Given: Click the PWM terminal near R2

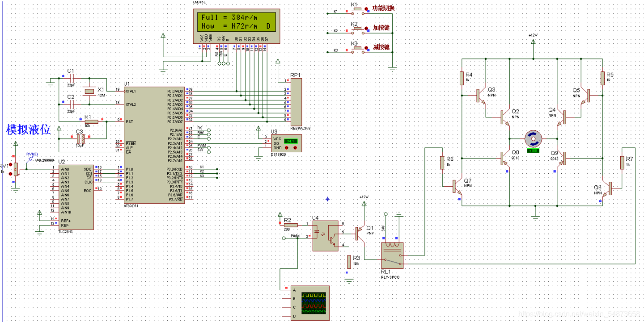Looking at the screenshot, I should coord(284,238).
